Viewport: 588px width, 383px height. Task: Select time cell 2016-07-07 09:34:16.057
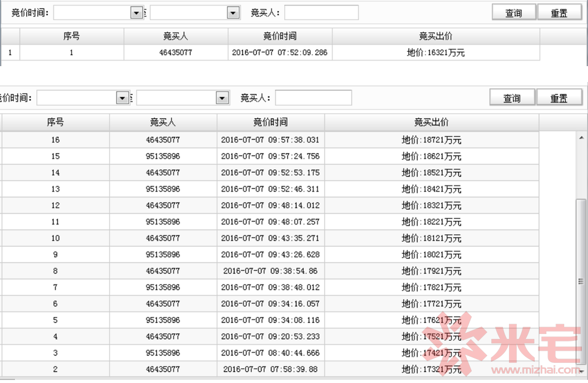tap(270, 303)
